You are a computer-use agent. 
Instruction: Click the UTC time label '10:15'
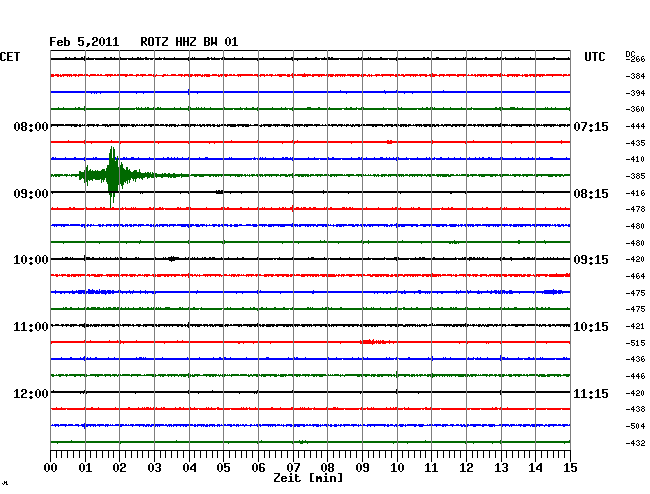click(x=591, y=327)
